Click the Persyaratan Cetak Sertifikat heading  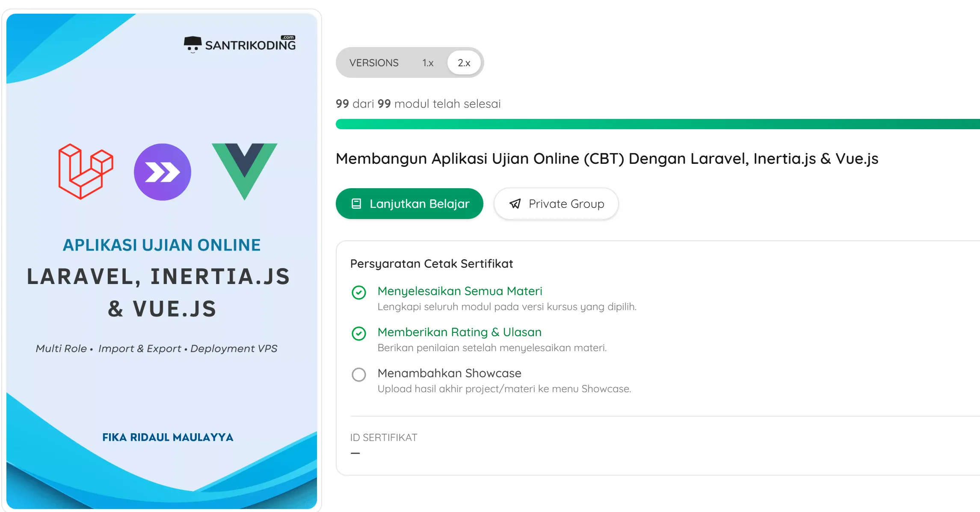(x=432, y=264)
